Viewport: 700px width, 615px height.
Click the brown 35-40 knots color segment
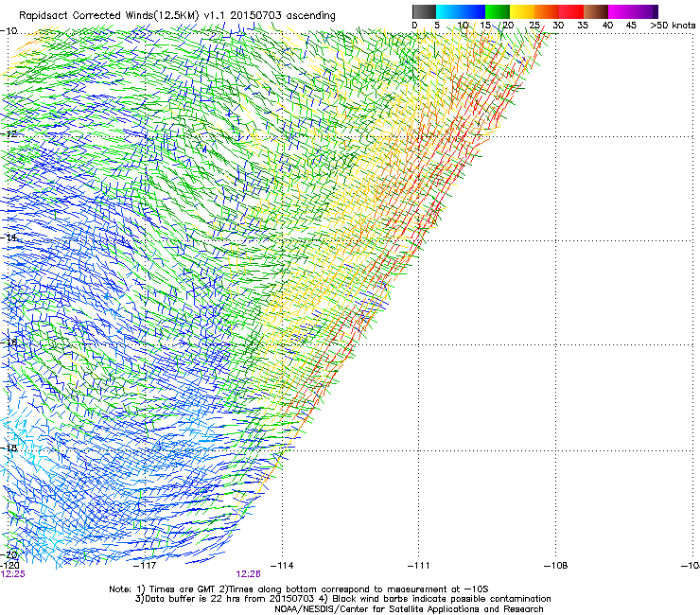[x=596, y=11]
